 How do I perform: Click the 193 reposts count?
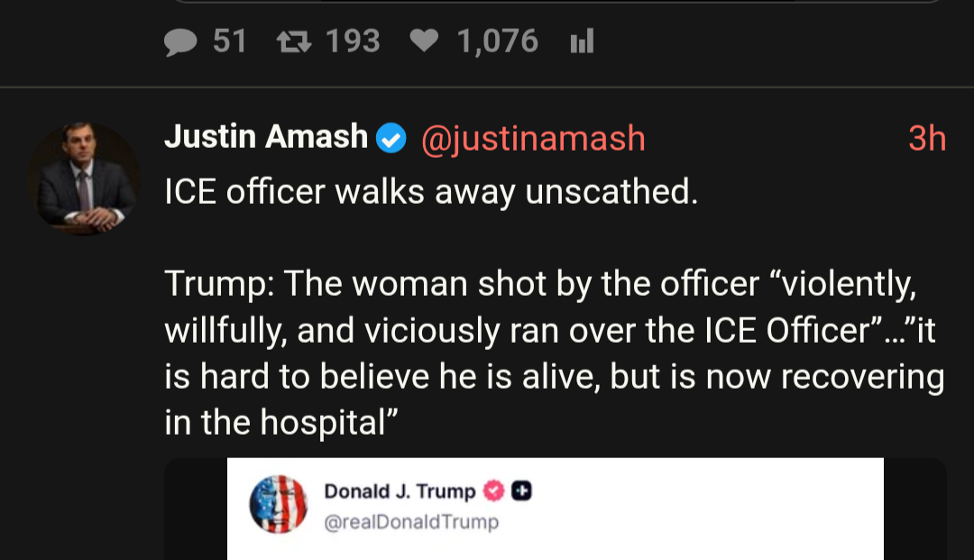[352, 41]
